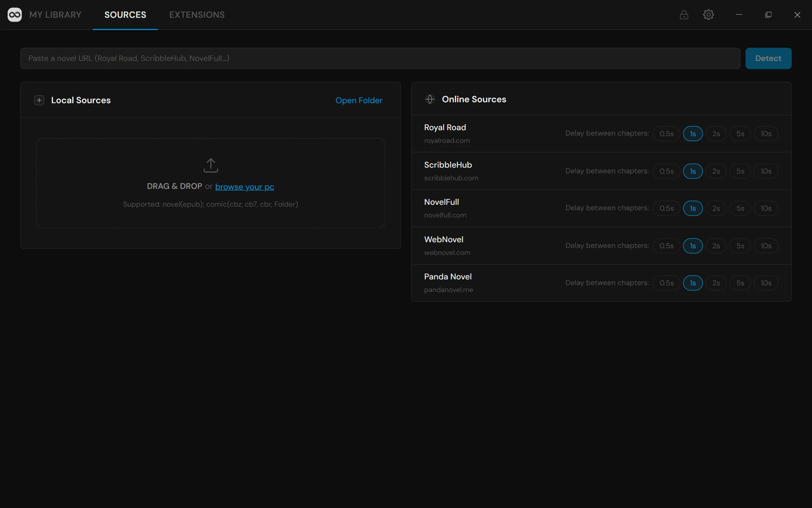
Task: Set ScribbleHub delay to 5s
Action: (x=740, y=171)
